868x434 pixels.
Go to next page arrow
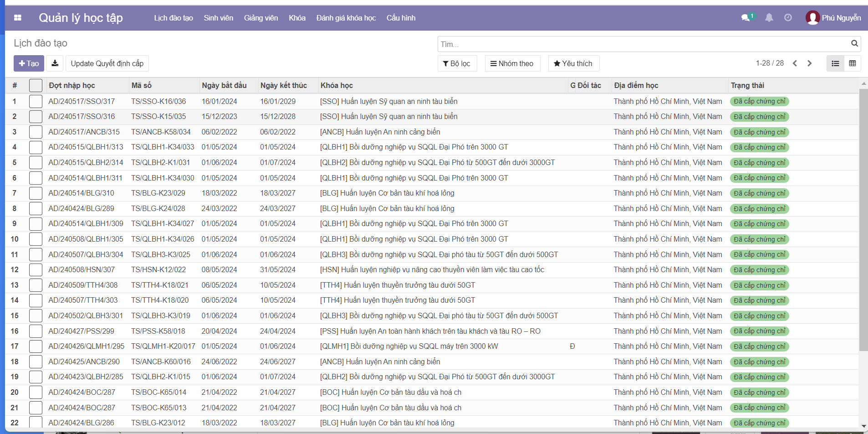tap(810, 63)
